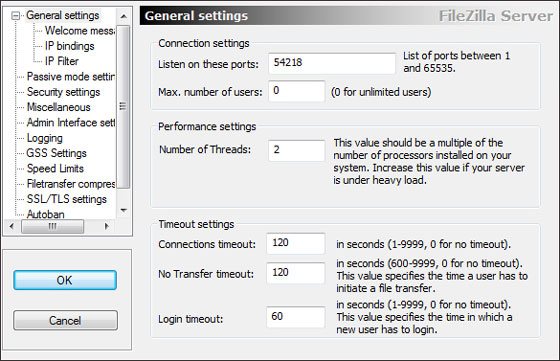
Task: Open the IP Filter page
Action: pos(62,61)
